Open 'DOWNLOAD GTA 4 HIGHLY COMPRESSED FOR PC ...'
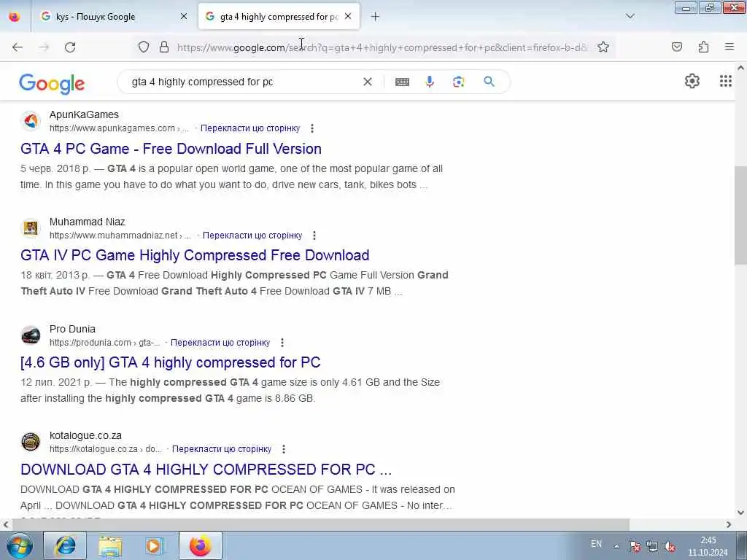 click(206, 470)
